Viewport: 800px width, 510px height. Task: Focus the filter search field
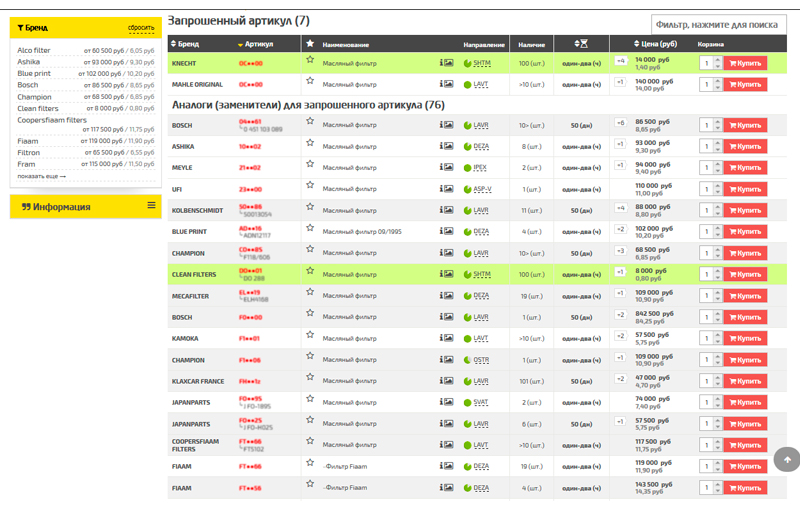(x=718, y=24)
